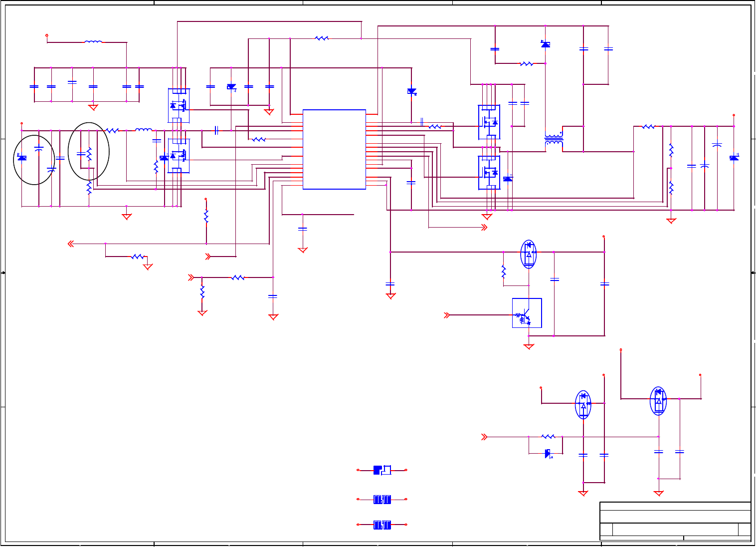Select the diode at the top right of the schematic
The height and width of the screenshot is (547, 756).
pyautogui.click(x=546, y=44)
